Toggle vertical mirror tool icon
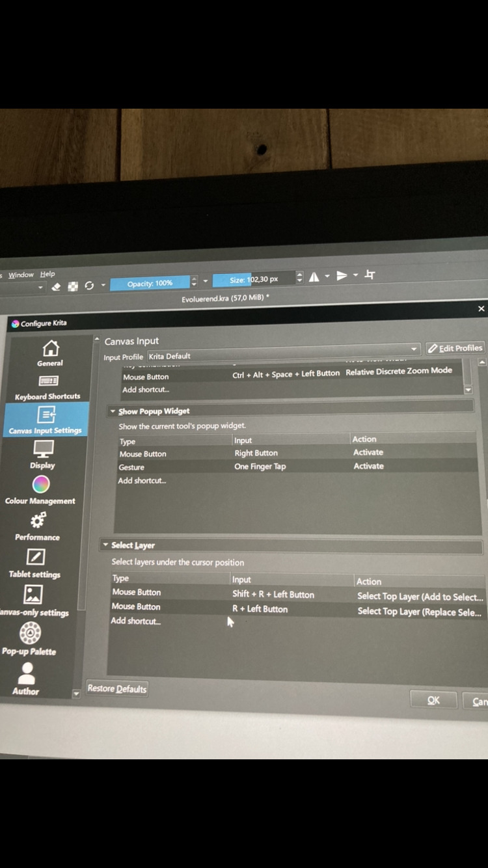The height and width of the screenshot is (868, 488). coord(342,276)
